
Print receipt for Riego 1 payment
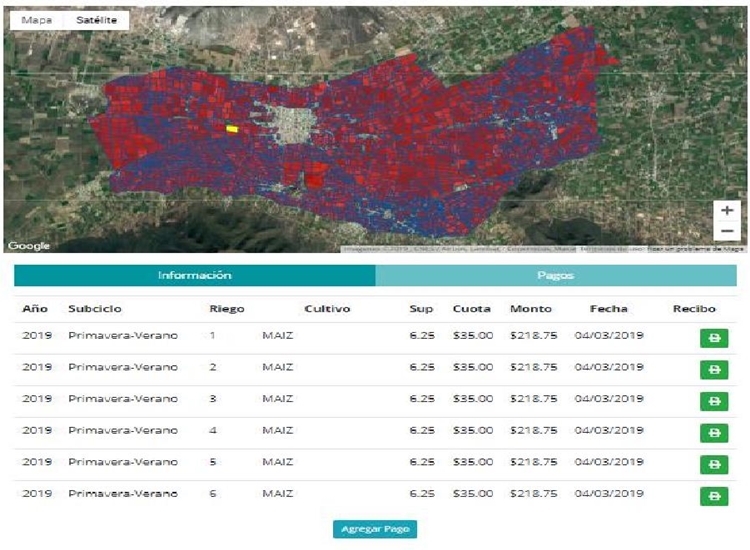pos(714,338)
